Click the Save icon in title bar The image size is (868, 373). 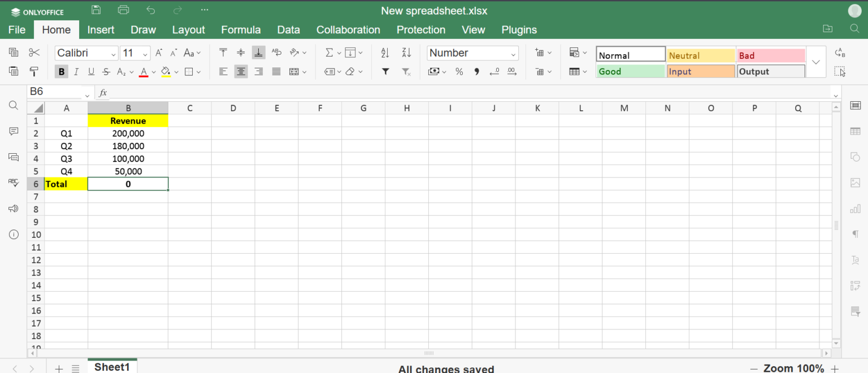96,10
